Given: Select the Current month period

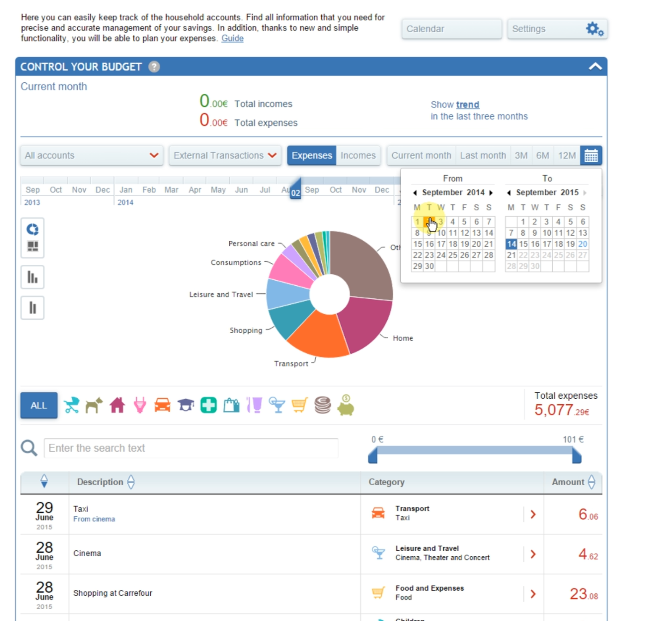Looking at the screenshot, I should pyautogui.click(x=421, y=155).
